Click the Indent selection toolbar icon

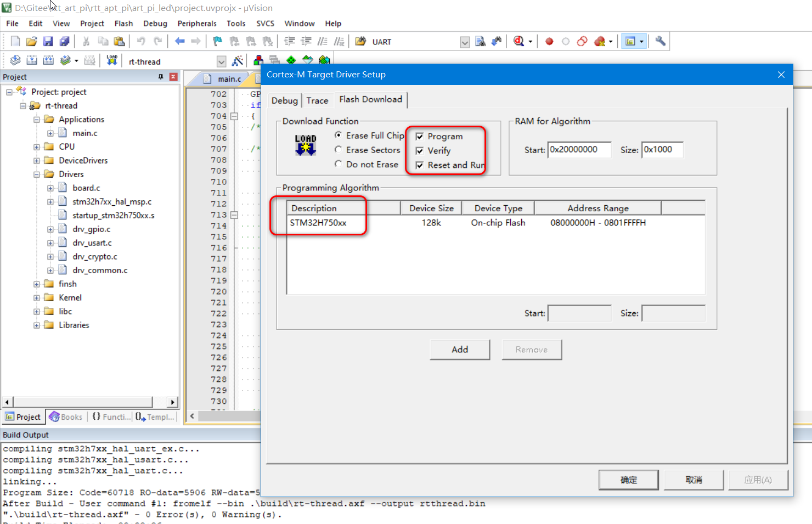click(290, 41)
